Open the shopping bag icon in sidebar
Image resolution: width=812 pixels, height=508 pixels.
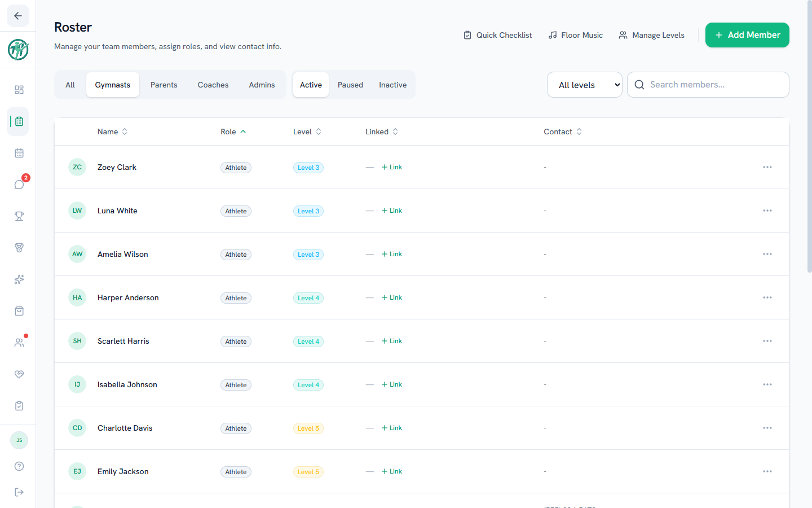tap(19, 311)
